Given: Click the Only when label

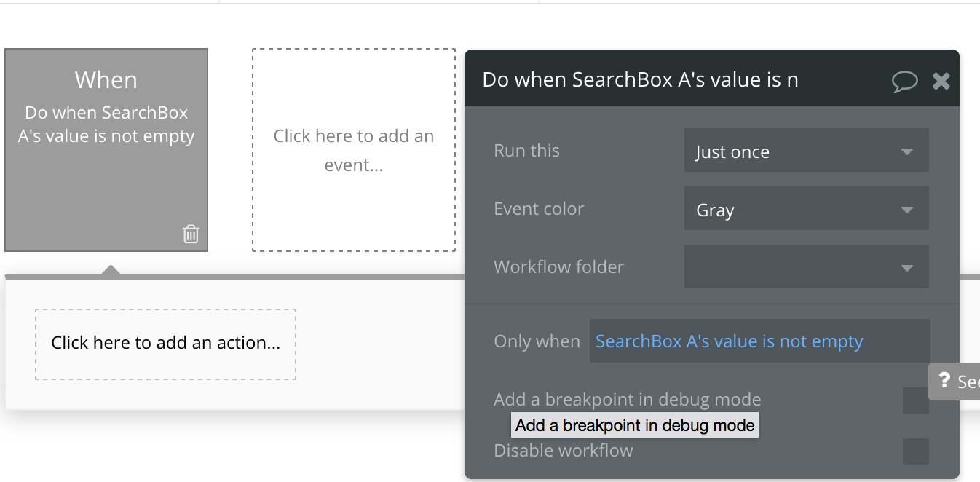Looking at the screenshot, I should [537, 341].
